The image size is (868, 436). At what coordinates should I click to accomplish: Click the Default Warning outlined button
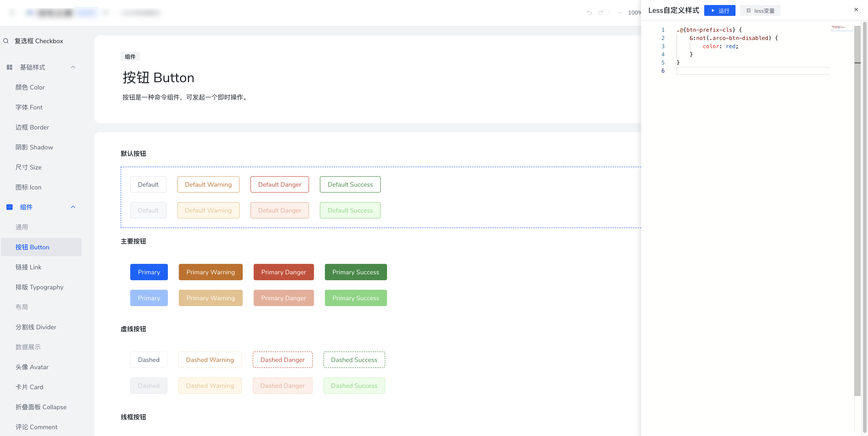(208, 184)
